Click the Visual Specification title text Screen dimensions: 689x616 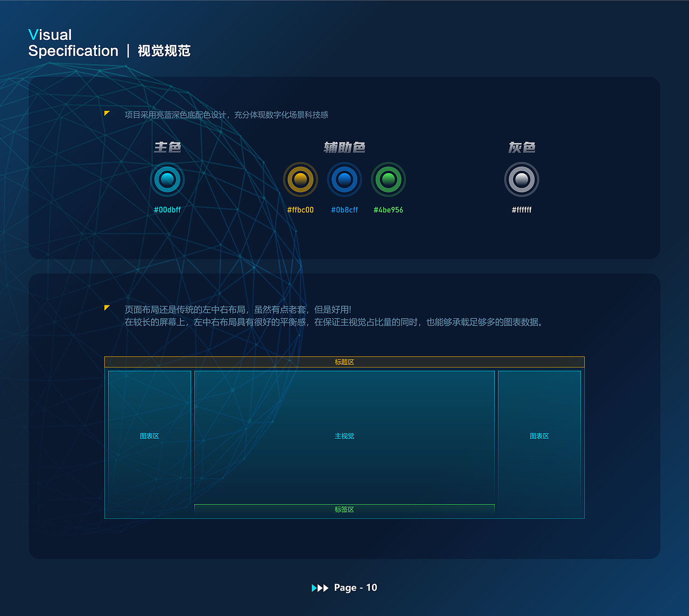[x=73, y=43]
